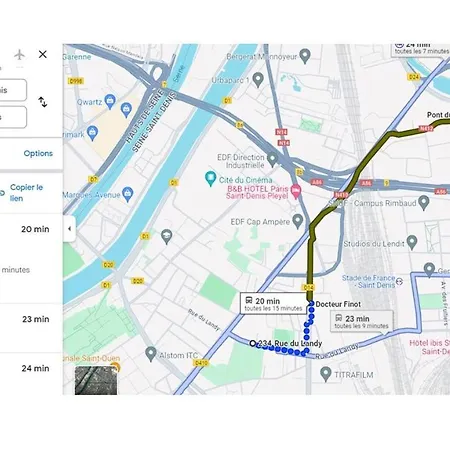Viewport: 450px width, 450px height.
Task: Click the Stade de France Saint-Denis station icon
Action: coord(399,282)
